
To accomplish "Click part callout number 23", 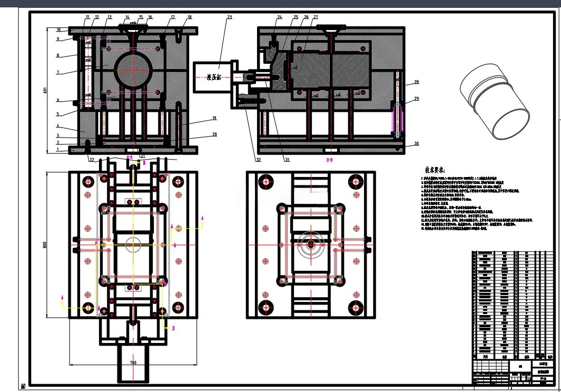I will click(229, 17).
